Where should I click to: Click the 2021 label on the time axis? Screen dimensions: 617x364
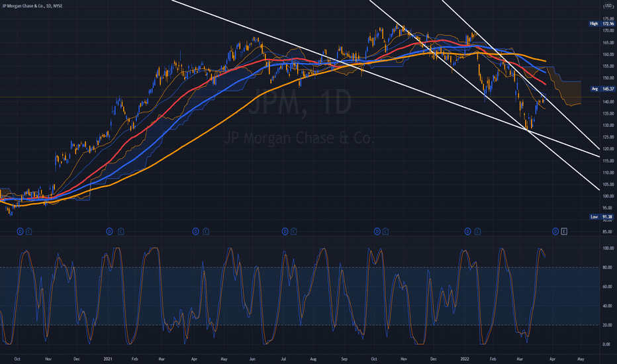point(108,359)
